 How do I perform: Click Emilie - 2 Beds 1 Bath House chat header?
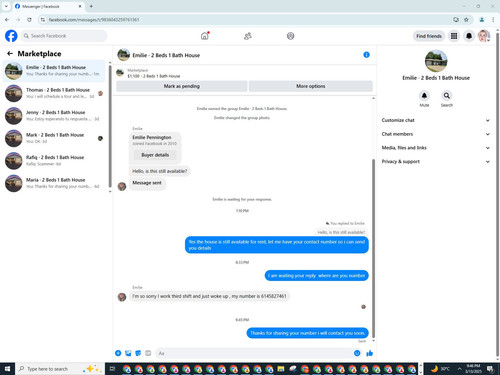click(x=166, y=55)
